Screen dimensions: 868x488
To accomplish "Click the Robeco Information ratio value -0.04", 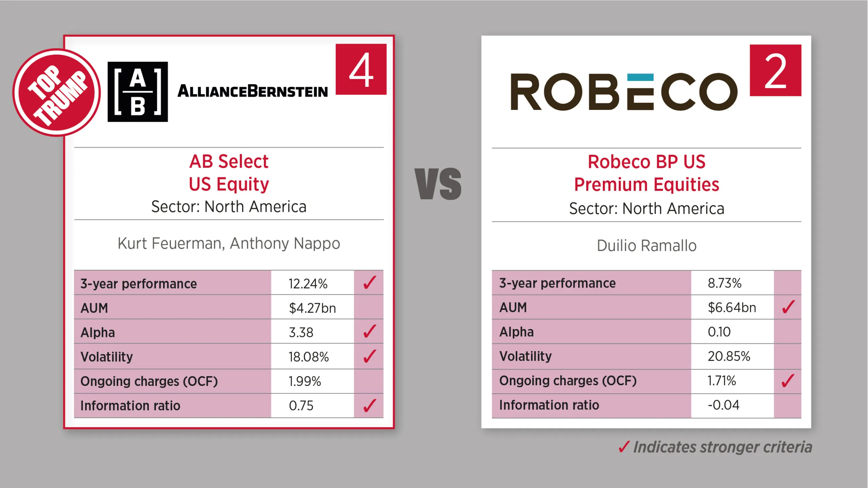I will click(723, 405).
